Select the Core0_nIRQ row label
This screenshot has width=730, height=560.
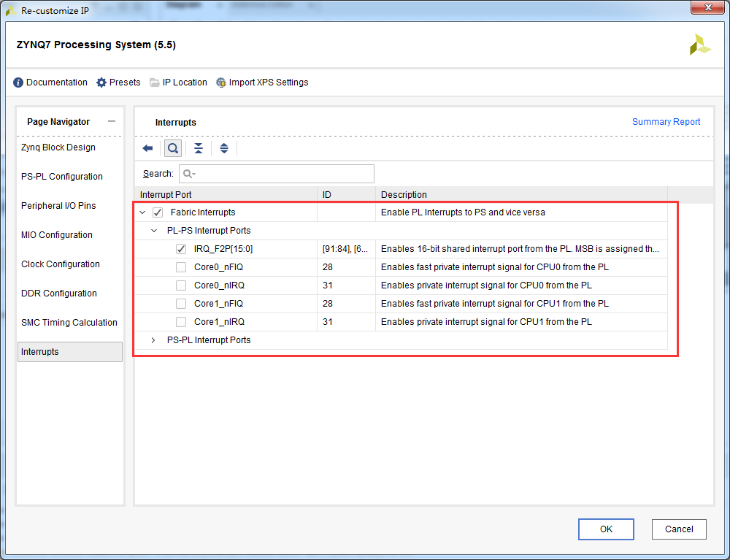[219, 285]
